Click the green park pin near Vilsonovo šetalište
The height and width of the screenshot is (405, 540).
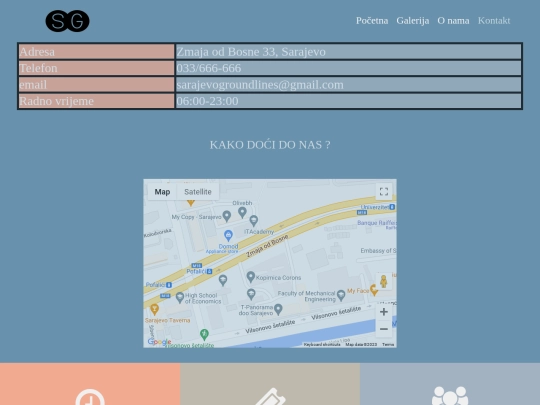[204, 334]
